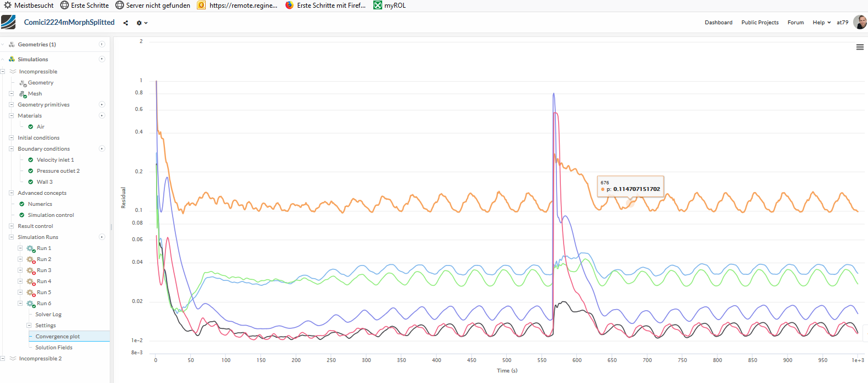Add a boundary condition via plus icon
Viewport: 868px width, 383px height.
(102, 149)
